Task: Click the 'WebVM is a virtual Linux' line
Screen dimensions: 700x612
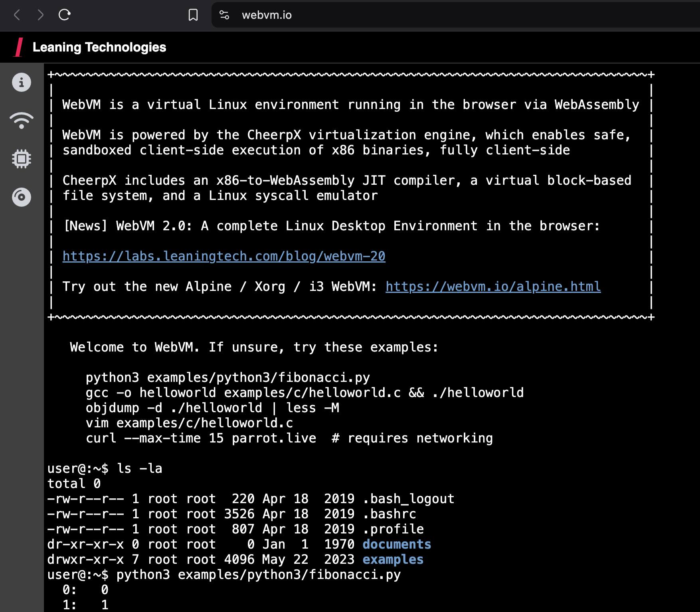Action: pos(351,105)
